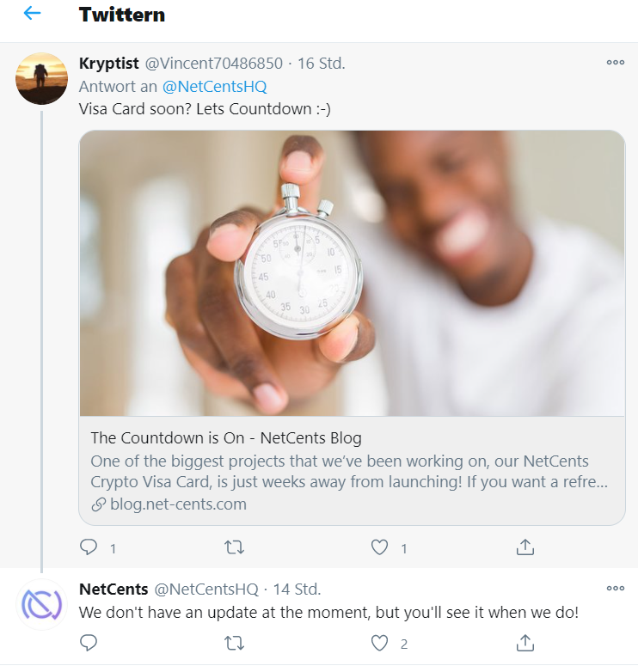Share Kryptist's tweet
This screenshot has height=672, width=638.
click(x=525, y=547)
